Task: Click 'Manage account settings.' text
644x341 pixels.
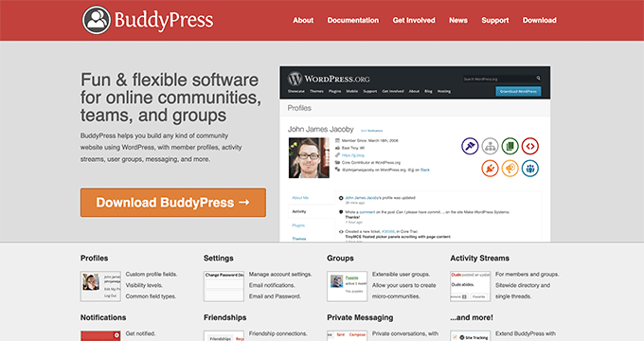Action: (x=280, y=274)
